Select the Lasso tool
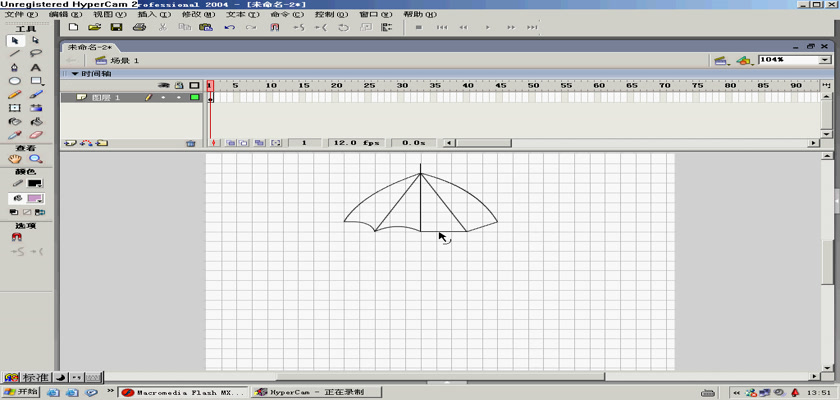The image size is (840, 400). (35, 54)
